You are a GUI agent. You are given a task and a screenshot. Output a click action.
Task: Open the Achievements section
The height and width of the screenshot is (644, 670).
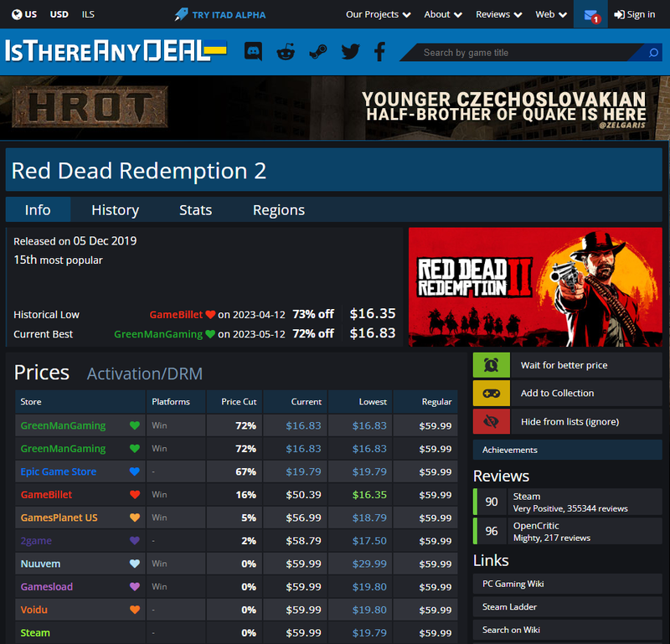tap(568, 450)
